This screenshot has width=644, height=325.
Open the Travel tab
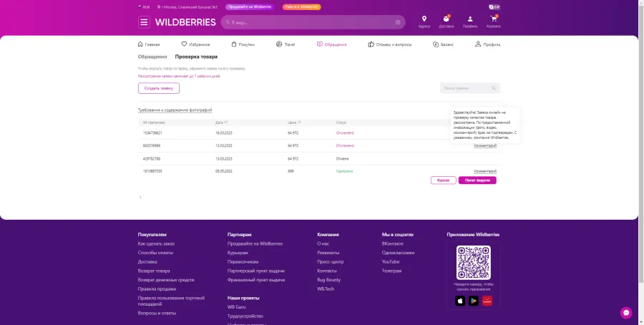point(286,44)
